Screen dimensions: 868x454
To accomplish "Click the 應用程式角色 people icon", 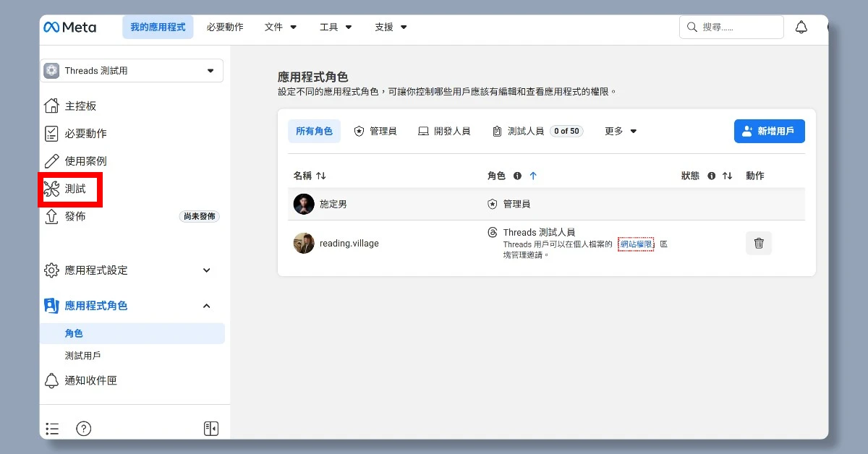I will pyautogui.click(x=51, y=306).
